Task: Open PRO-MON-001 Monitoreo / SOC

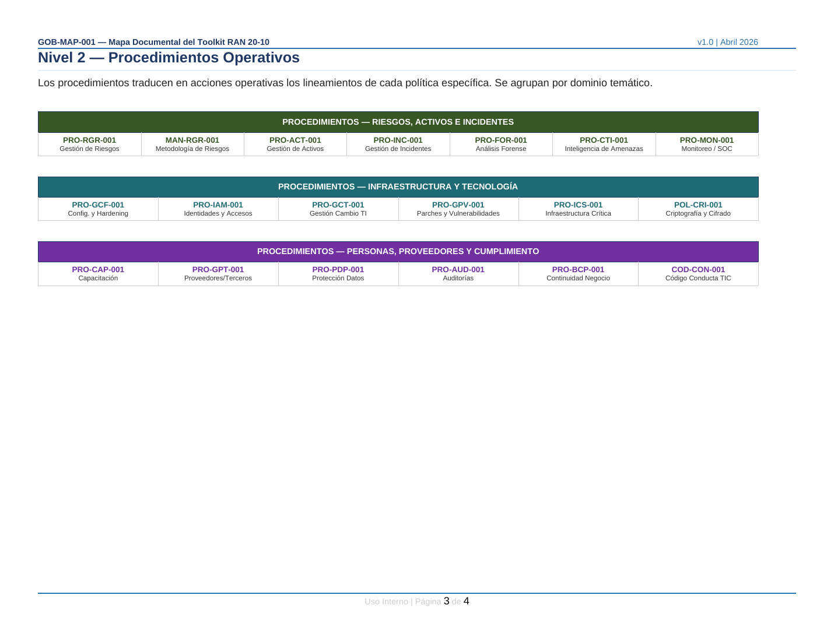Action: pyautogui.click(x=707, y=145)
